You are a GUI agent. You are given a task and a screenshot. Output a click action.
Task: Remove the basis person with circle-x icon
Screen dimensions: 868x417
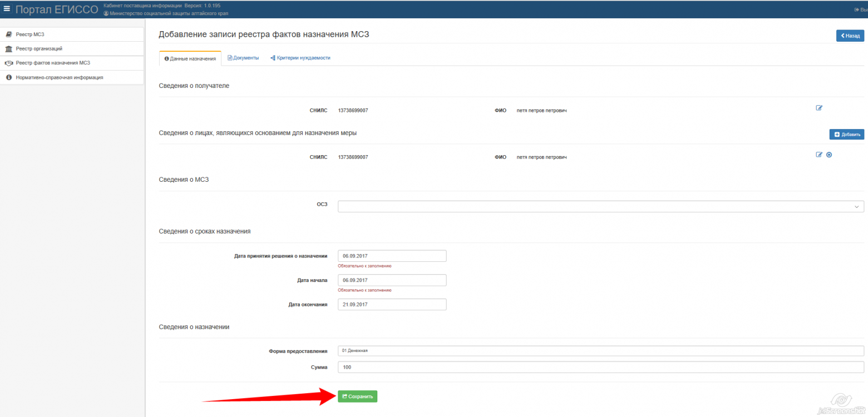829,155
